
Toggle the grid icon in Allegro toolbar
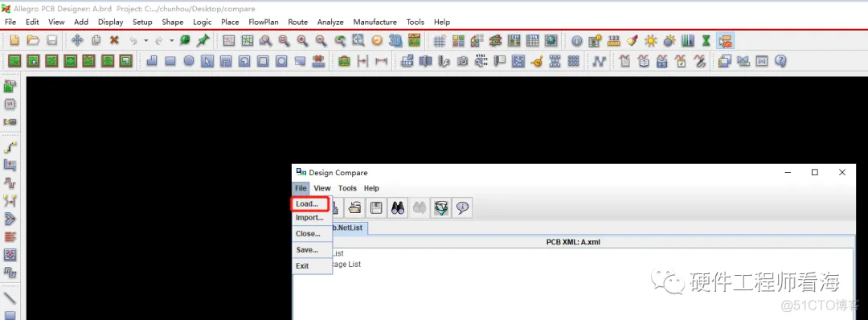440,40
